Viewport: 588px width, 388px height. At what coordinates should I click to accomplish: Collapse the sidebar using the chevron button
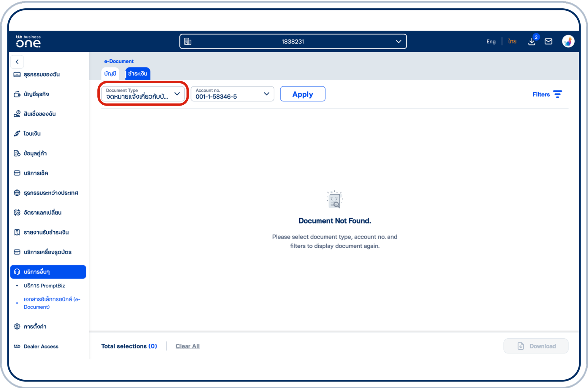[x=17, y=62]
